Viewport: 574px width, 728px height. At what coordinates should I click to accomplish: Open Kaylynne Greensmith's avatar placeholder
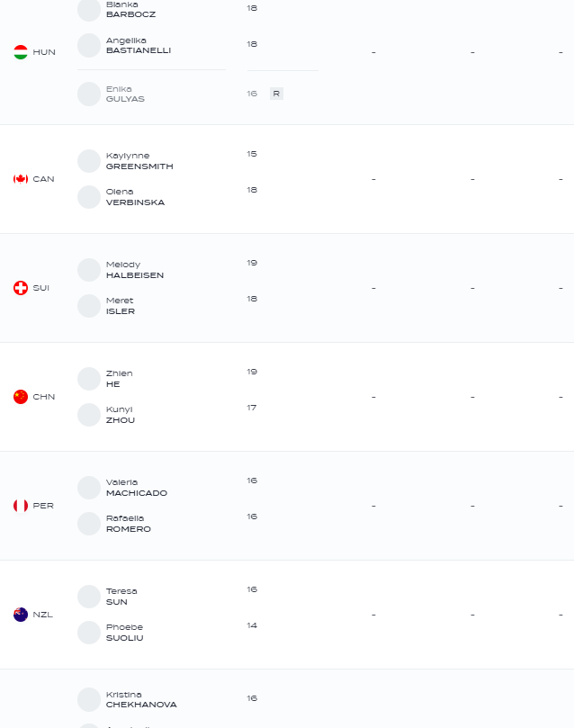coord(89,161)
